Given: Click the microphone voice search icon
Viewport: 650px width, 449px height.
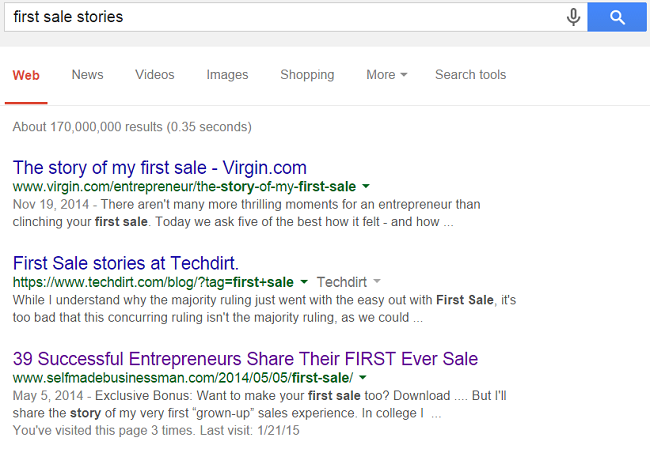Looking at the screenshot, I should [x=574, y=17].
